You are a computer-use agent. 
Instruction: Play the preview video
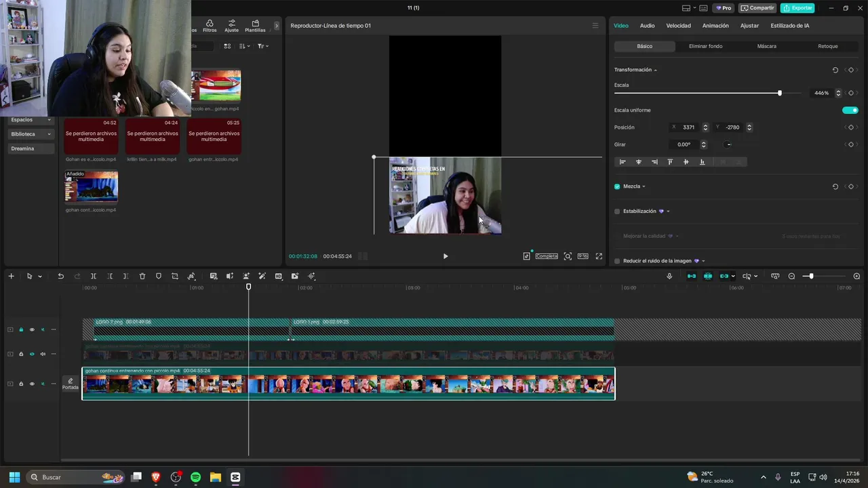(446, 256)
